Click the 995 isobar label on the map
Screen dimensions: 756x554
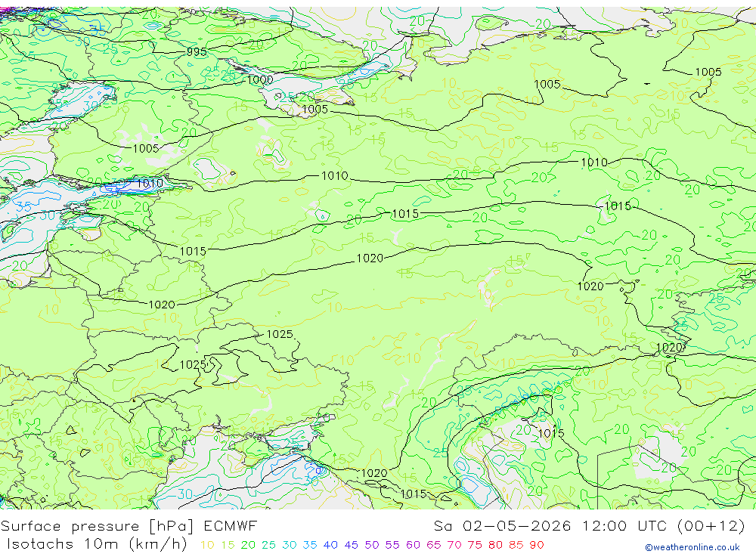click(x=197, y=51)
